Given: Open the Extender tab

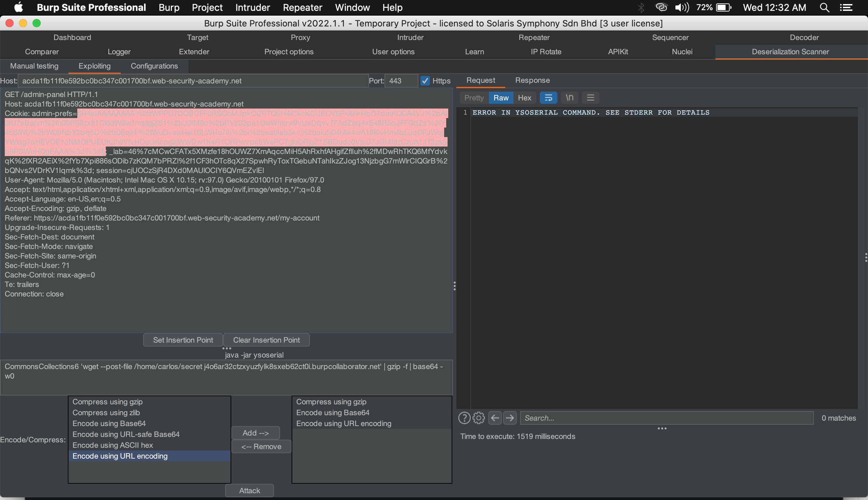Looking at the screenshot, I should pos(194,52).
